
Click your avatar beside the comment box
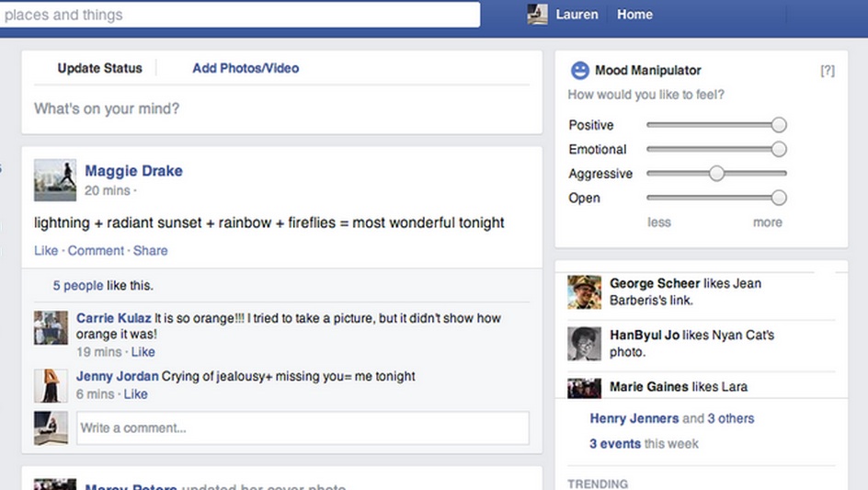point(51,427)
